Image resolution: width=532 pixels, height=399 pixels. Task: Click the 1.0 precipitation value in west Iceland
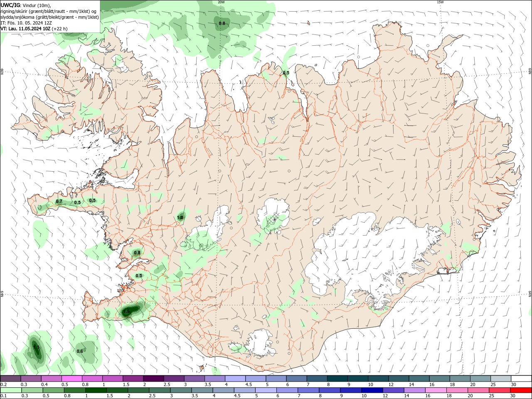[x=180, y=217]
